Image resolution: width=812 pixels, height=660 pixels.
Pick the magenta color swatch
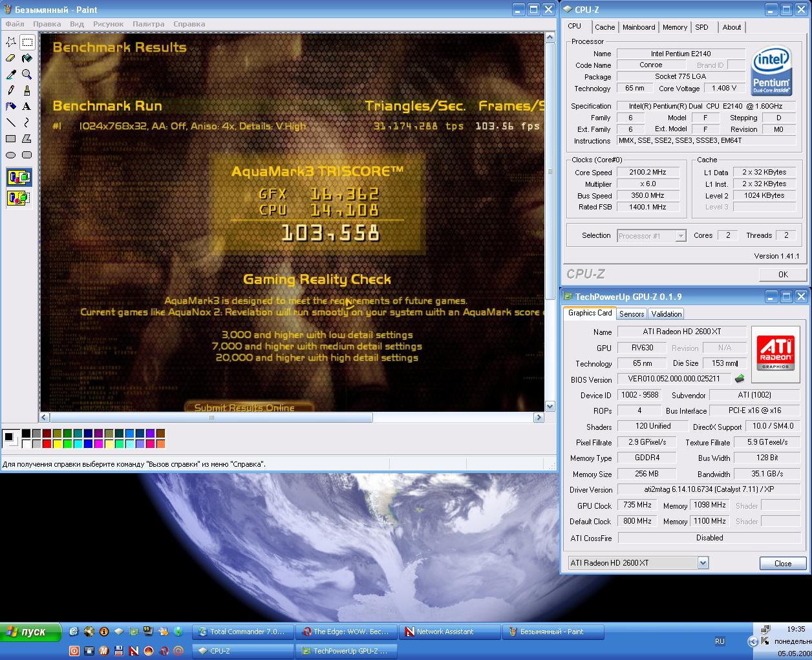click(x=98, y=444)
